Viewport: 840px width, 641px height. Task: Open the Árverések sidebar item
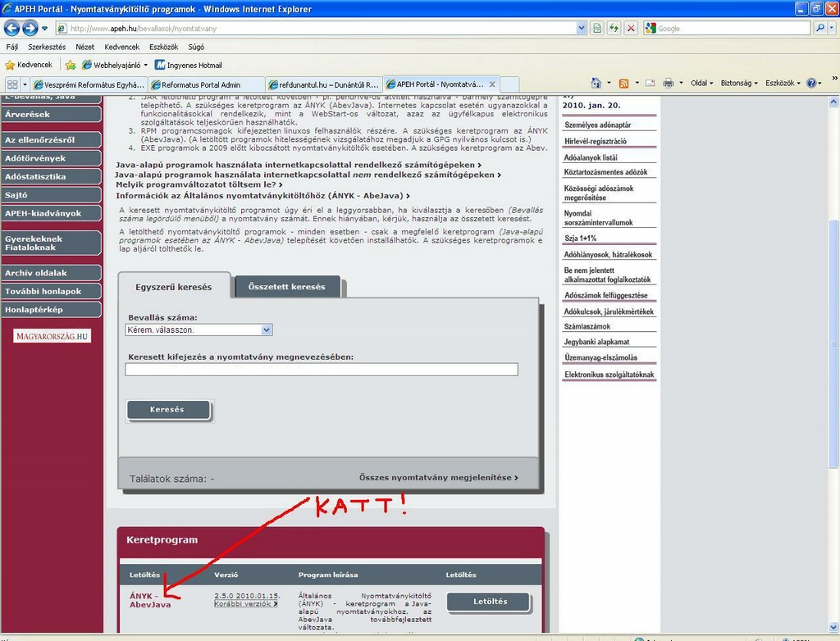pos(52,115)
